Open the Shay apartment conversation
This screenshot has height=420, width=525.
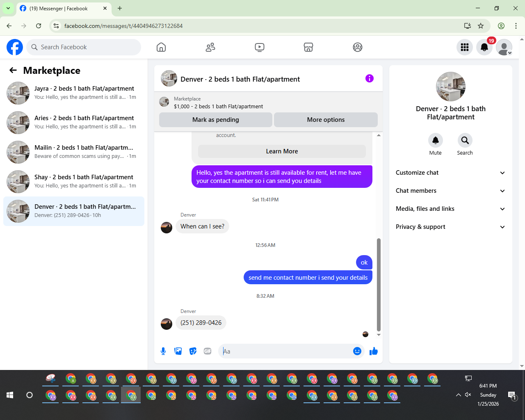[74, 182]
